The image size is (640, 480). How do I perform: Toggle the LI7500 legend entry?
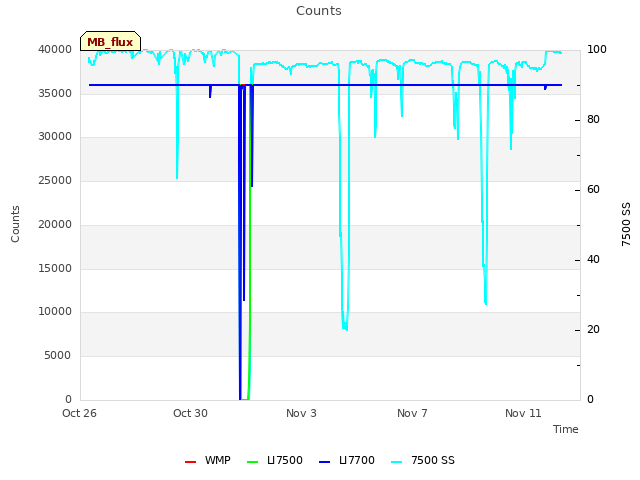coord(275,460)
